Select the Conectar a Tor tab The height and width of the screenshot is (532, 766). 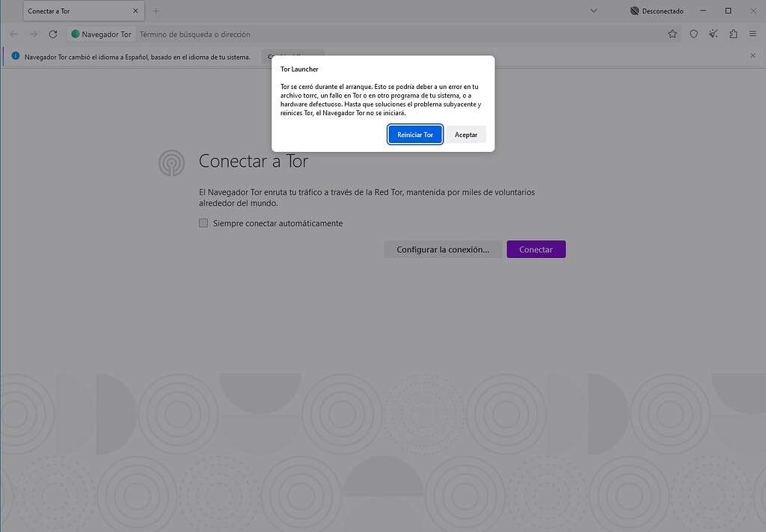(x=75, y=11)
